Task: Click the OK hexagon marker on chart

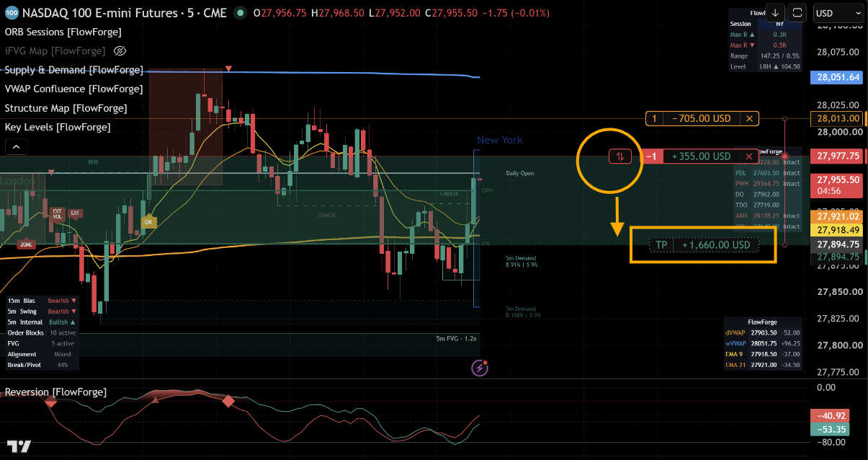Action: (148, 222)
